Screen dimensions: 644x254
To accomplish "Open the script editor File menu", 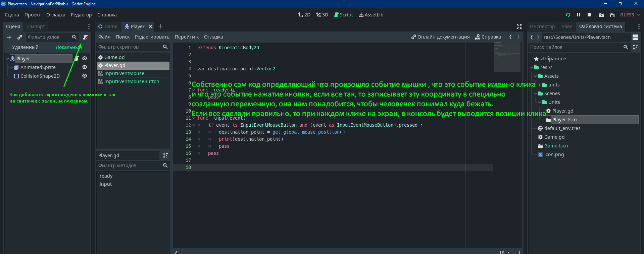I will click(104, 37).
